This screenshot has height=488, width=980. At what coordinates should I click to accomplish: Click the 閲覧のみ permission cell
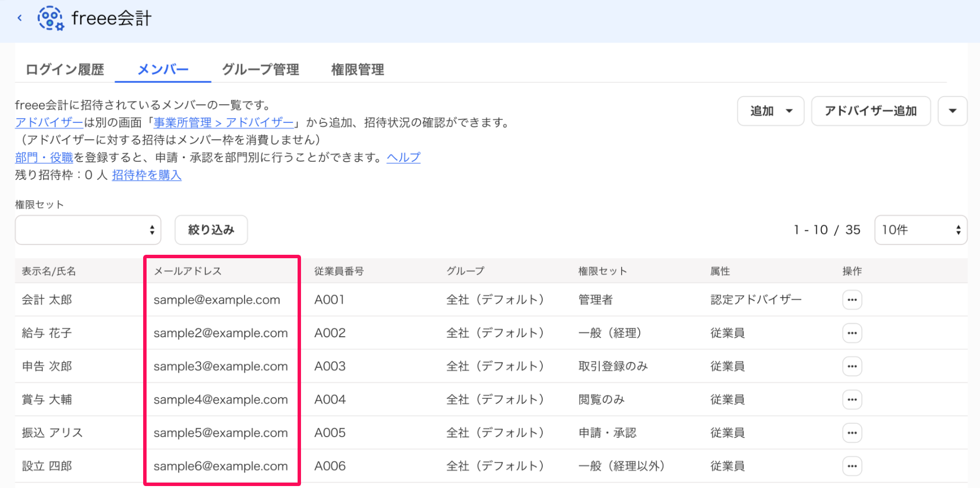[602, 400]
